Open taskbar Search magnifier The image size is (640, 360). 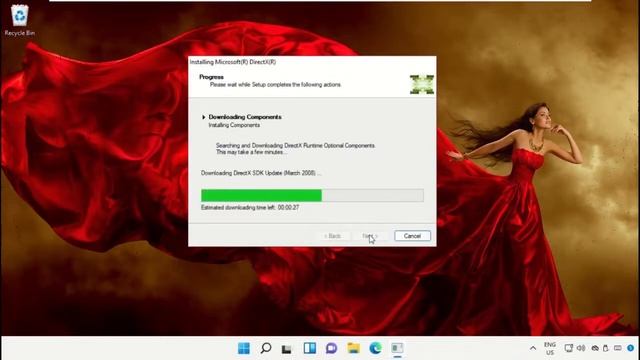pyautogui.click(x=266, y=348)
